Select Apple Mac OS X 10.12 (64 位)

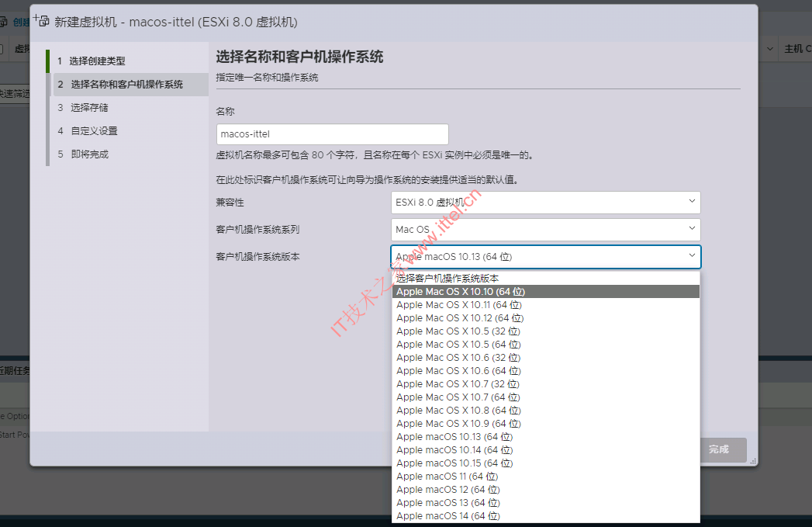545,318
